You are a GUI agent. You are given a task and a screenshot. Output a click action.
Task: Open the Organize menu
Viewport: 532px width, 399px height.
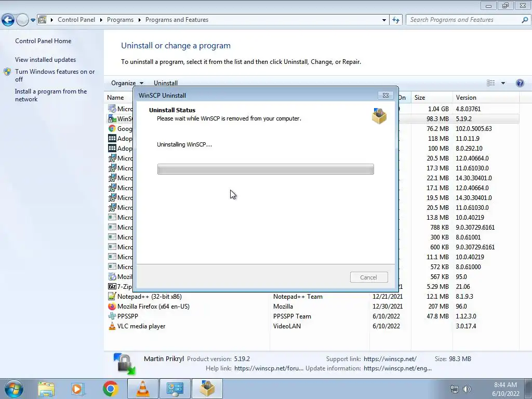point(127,83)
